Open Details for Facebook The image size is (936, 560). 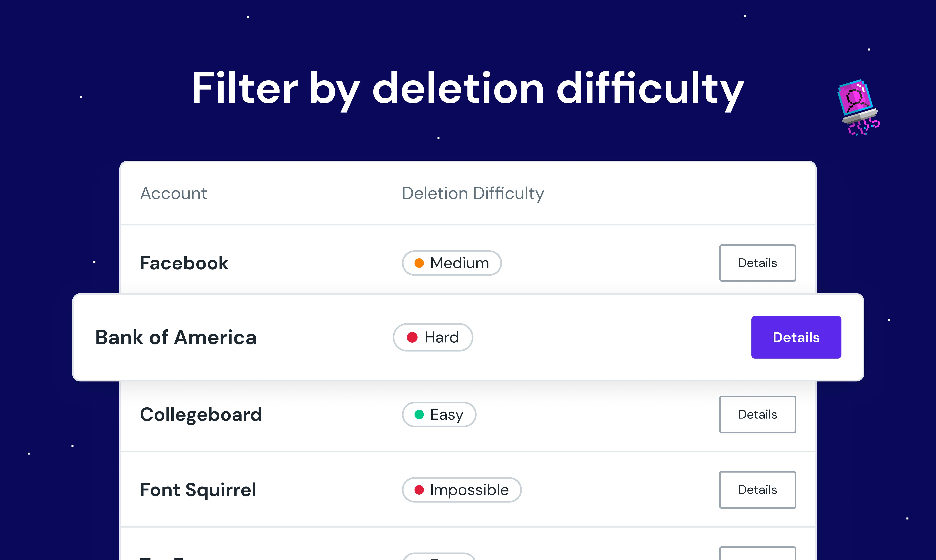coord(757,263)
